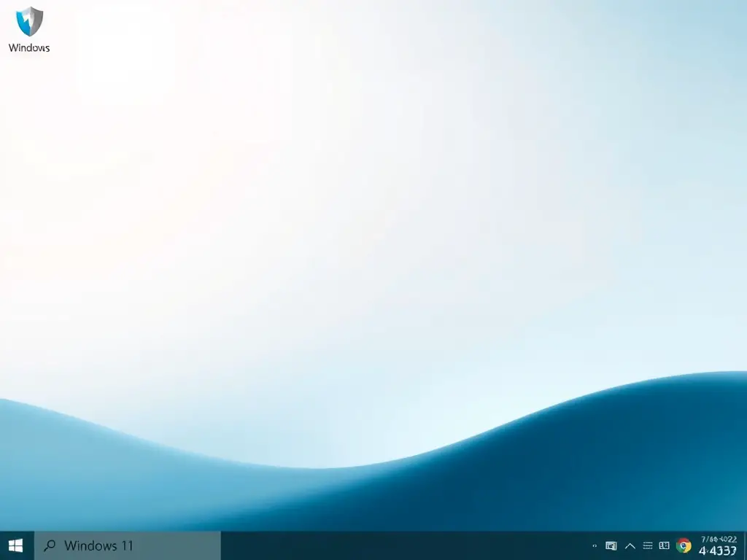Open Google Chrome from the system tray

pos(684,545)
